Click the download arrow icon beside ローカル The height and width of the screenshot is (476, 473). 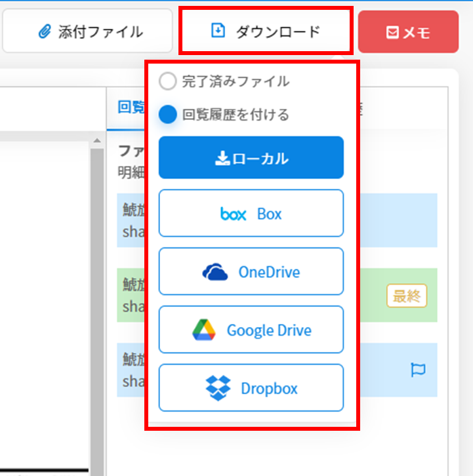(x=222, y=158)
